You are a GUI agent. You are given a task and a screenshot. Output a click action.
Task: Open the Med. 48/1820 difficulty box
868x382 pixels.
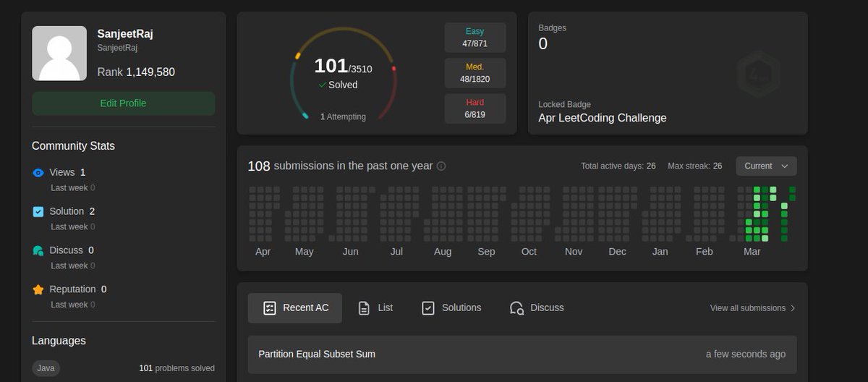tap(475, 73)
